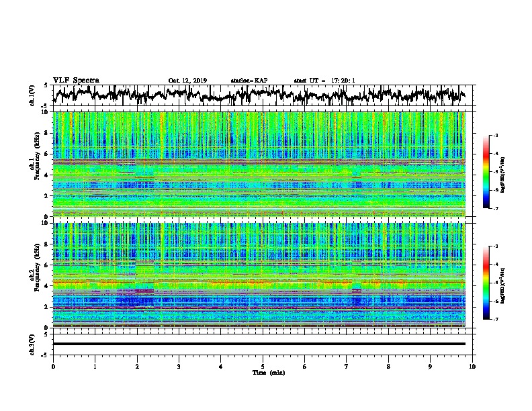532x411 pixels.
Task: Click time axis tick label "4"
Action: coord(220,366)
